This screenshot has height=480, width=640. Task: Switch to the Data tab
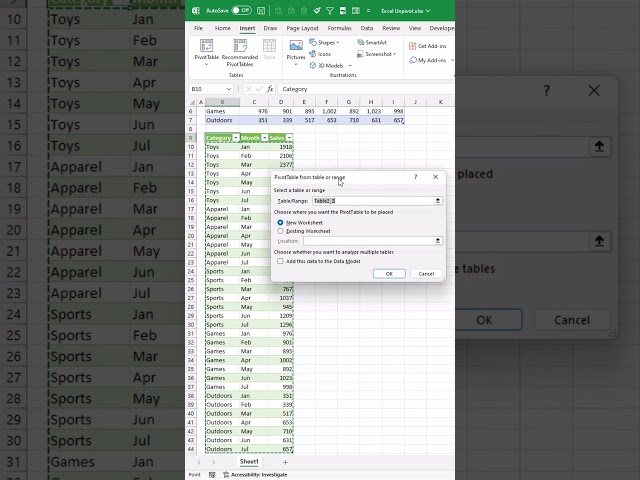tap(367, 28)
